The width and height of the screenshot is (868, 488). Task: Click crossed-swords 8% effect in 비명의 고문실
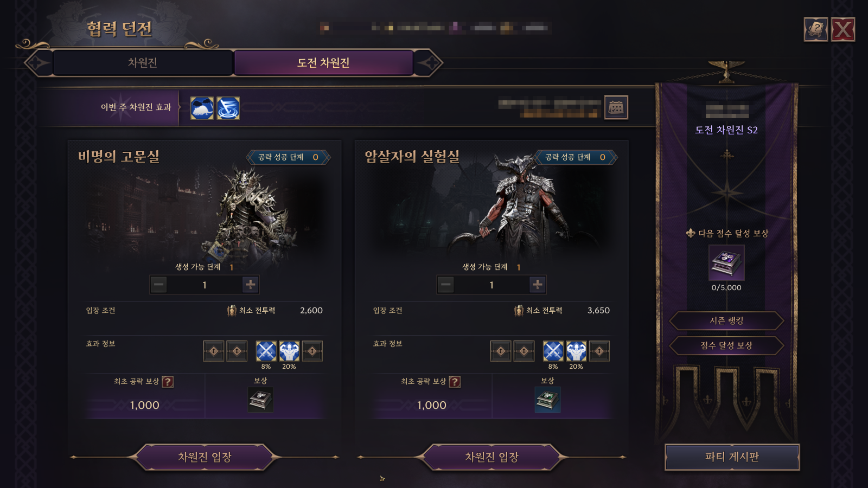click(266, 351)
